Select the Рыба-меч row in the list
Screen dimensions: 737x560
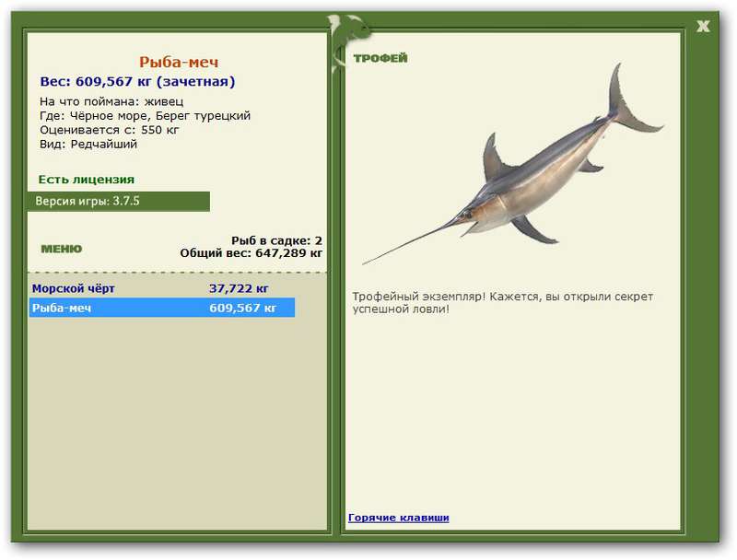[x=162, y=308]
